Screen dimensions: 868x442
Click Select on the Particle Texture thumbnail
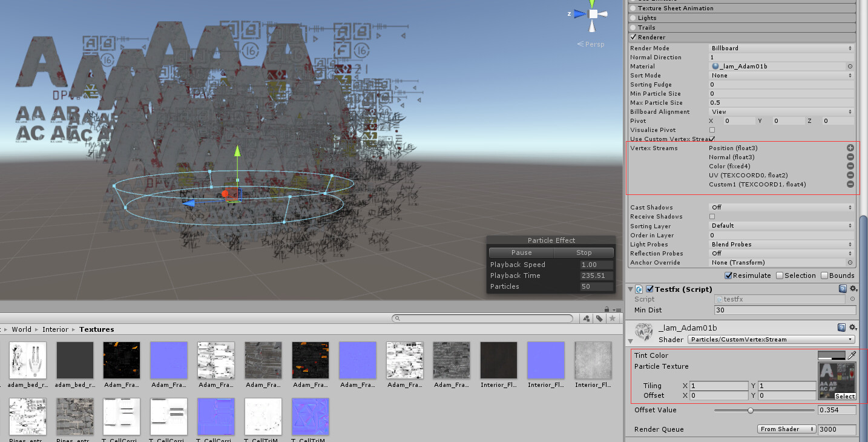[845, 397]
